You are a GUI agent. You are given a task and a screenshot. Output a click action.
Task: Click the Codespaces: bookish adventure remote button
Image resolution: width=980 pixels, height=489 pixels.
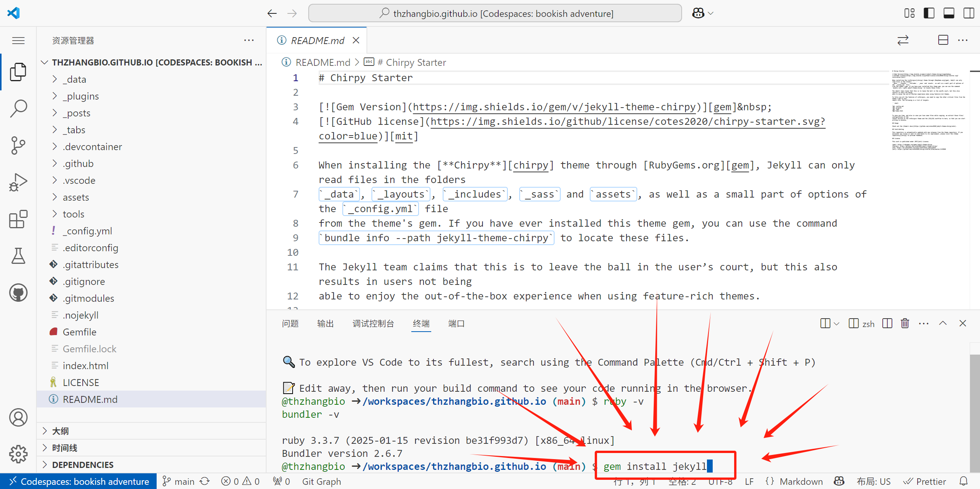[x=79, y=481]
